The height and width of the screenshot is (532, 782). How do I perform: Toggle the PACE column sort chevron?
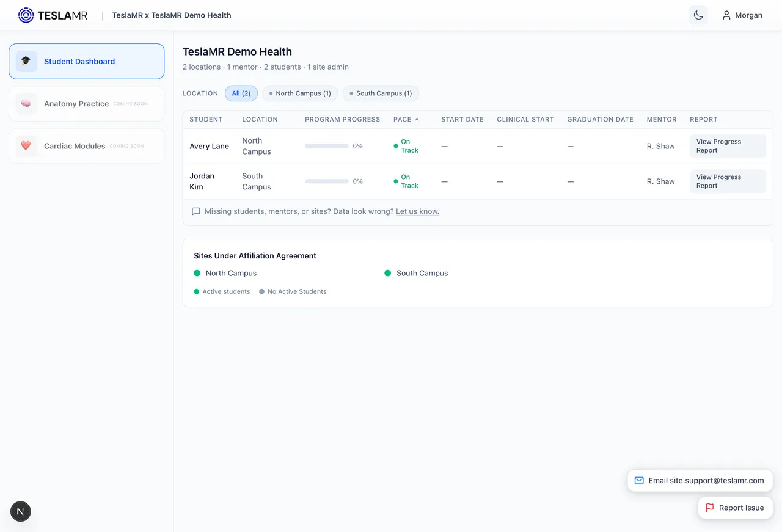pos(416,119)
